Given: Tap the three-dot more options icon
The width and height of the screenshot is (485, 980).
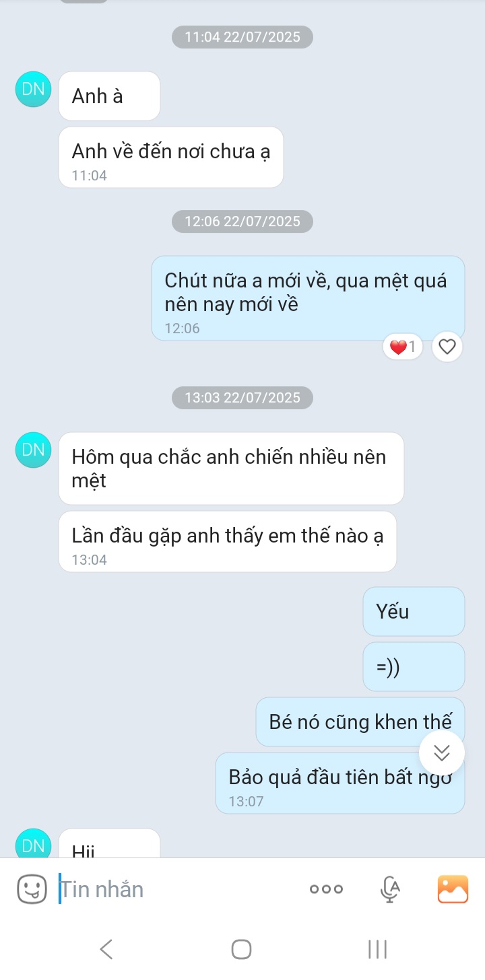Looking at the screenshot, I should pos(326,889).
